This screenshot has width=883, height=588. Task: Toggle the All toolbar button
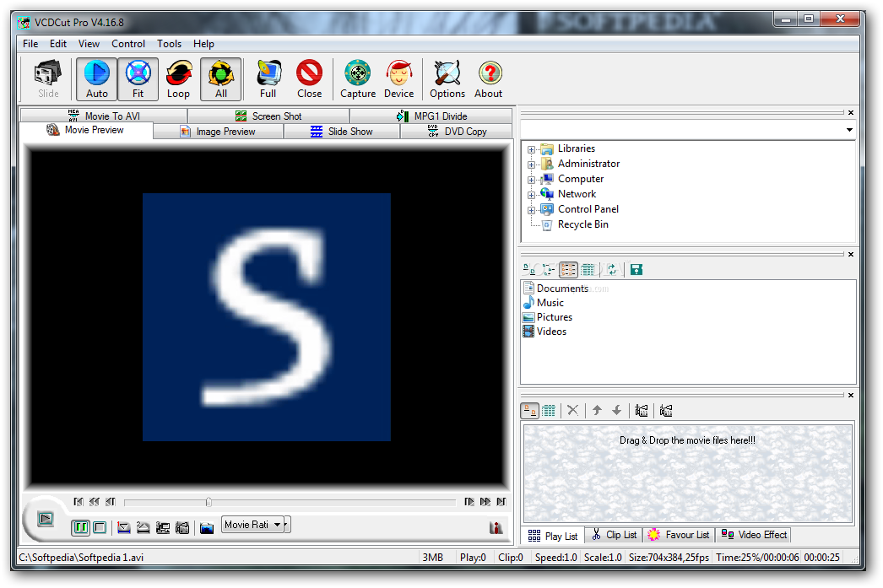pyautogui.click(x=221, y=79)
